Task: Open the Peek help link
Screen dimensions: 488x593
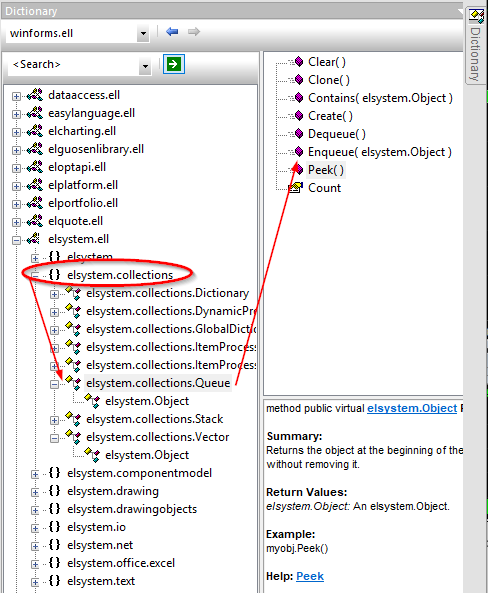Action: tap(310, 576)
